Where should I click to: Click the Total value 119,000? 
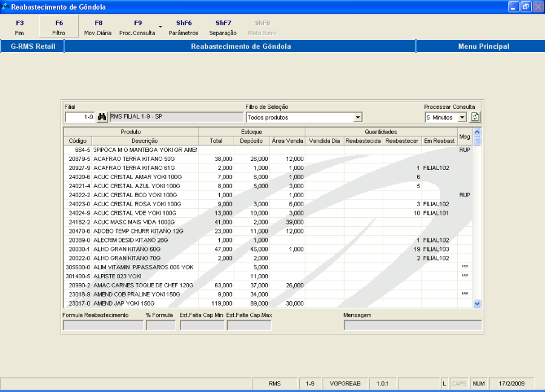[x=222, y=304]
